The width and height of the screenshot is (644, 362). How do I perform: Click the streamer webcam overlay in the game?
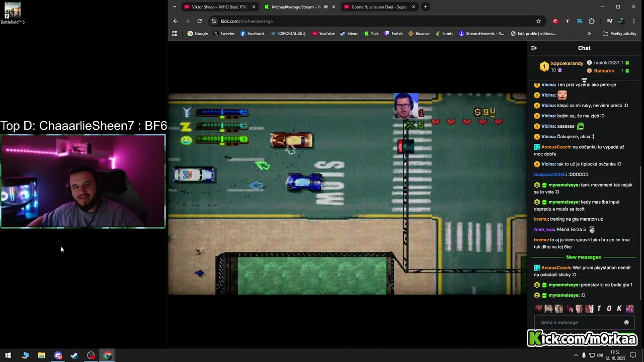(406, 106)
